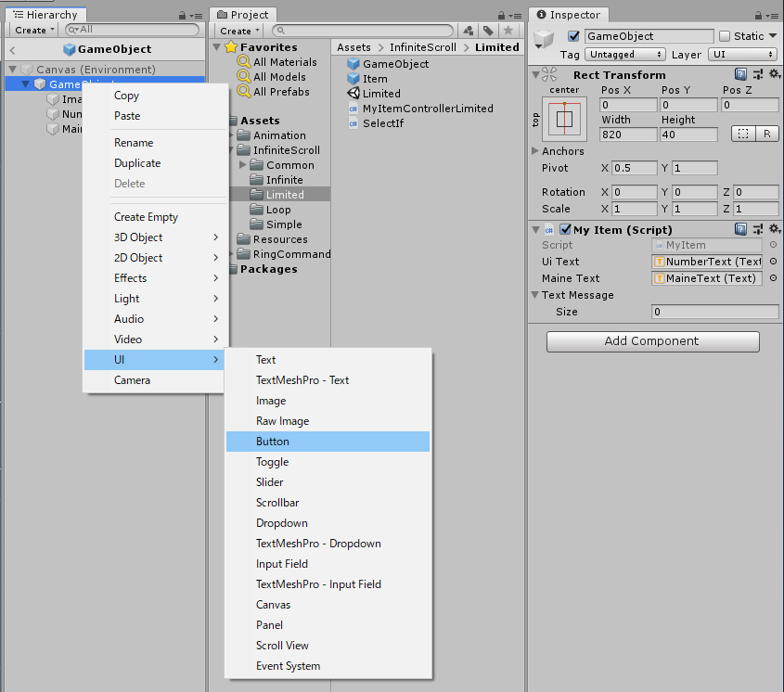Click InfiniteScroll in the breadcrumb path
Viewport: 784px width, 692px height.
422,47
